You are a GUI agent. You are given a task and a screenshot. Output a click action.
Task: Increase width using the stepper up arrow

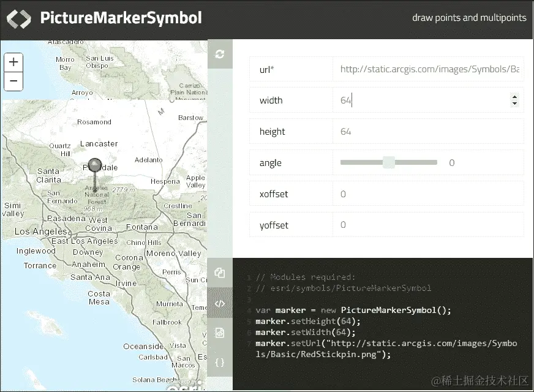tap(514, 97)
